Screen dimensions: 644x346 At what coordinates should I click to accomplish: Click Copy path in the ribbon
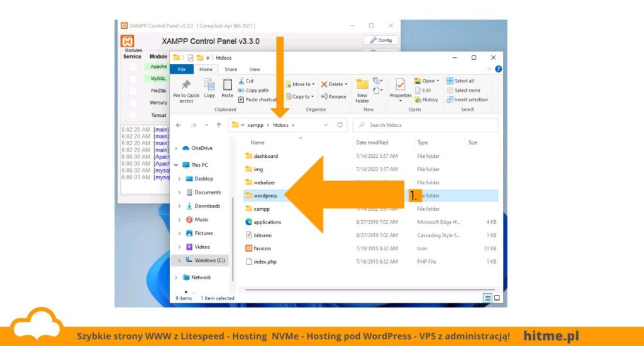[253, 91]
